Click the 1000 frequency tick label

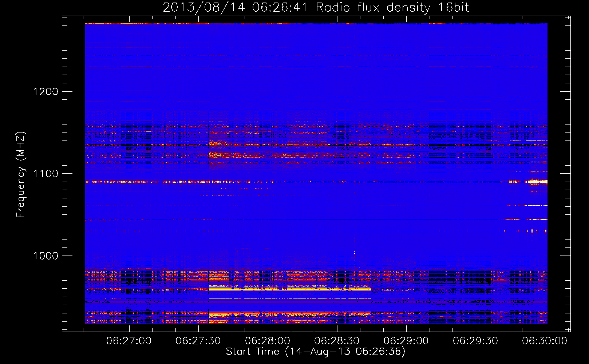[46, 256]
